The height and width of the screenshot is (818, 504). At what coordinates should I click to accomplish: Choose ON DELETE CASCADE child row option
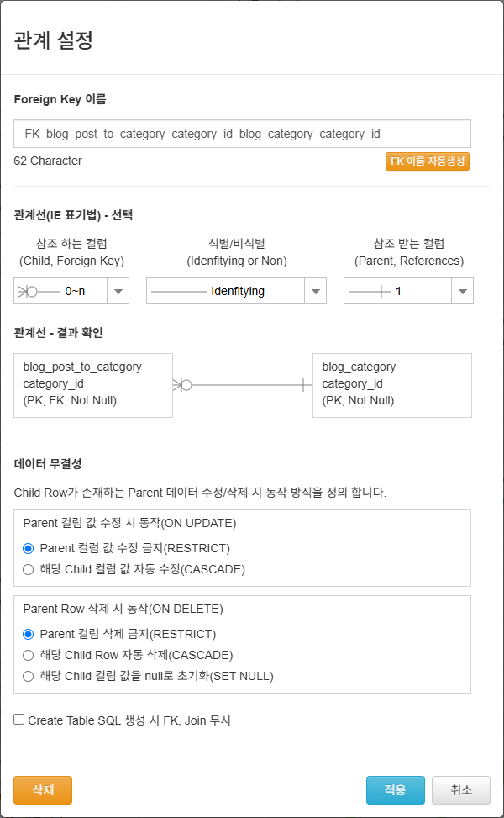pyautogui.click(x=29, y=655)
